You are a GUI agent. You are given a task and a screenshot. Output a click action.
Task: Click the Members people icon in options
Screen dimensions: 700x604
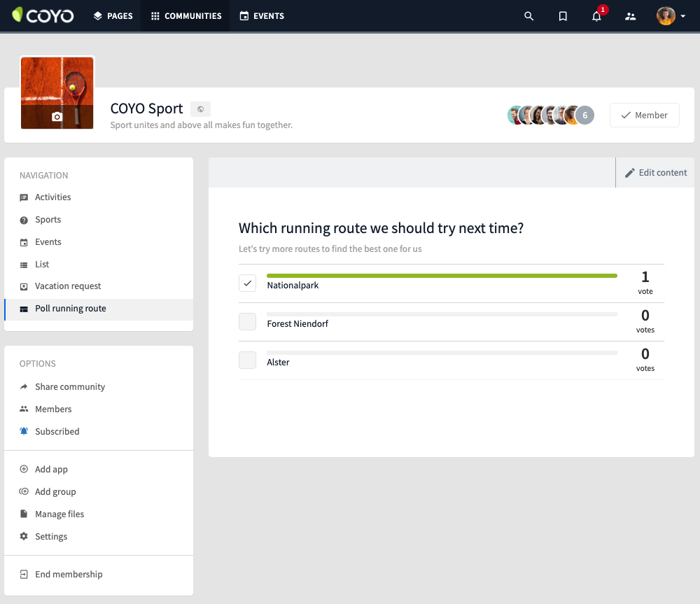(24, 409)
